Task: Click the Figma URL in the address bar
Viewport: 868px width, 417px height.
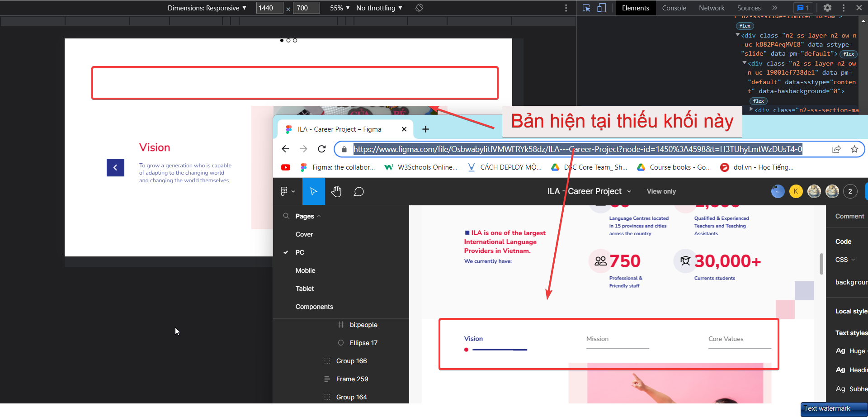Action: (x=578, y=149)
